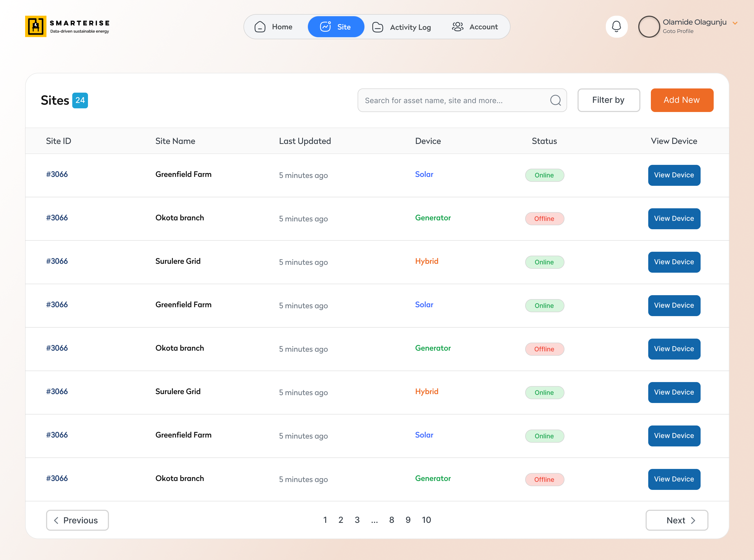
Task: Click the Site chart icon
Action: click(326, 26)
